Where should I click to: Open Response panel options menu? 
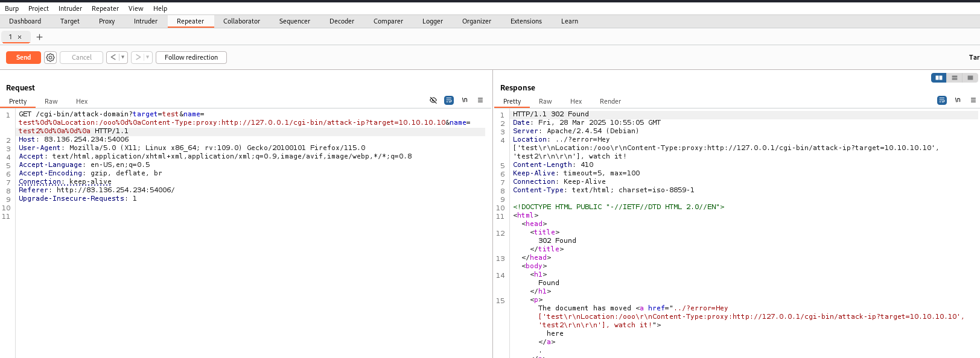coord(973,100)
